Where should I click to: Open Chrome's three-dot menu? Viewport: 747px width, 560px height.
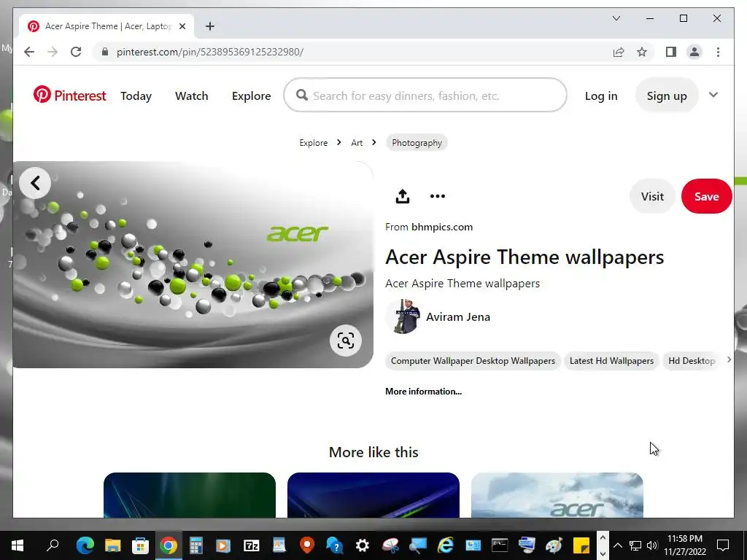718,52
